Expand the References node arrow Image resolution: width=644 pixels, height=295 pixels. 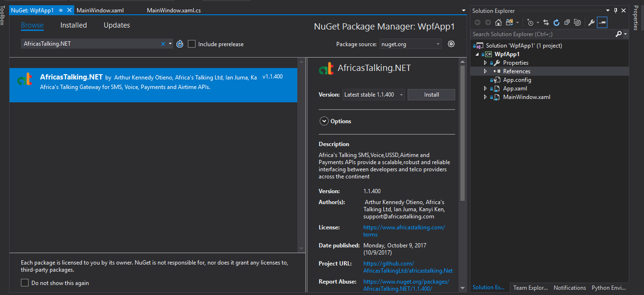[x=486, y=71]
